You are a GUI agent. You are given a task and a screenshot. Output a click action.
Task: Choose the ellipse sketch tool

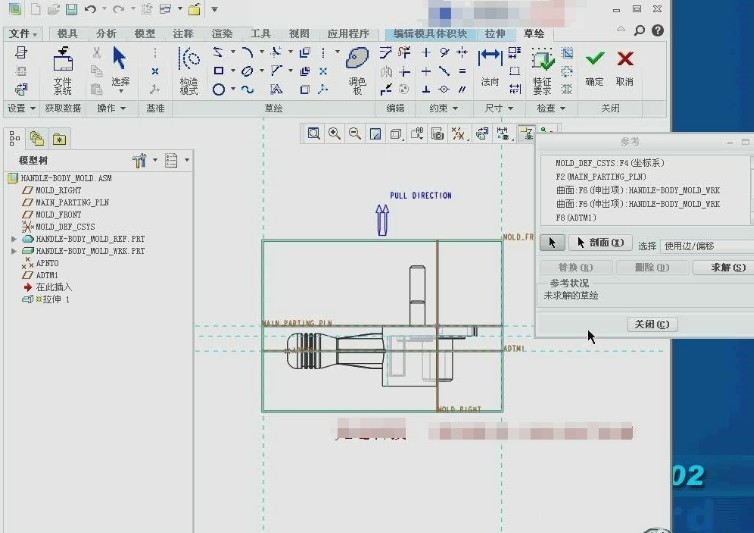pos(247,71)
